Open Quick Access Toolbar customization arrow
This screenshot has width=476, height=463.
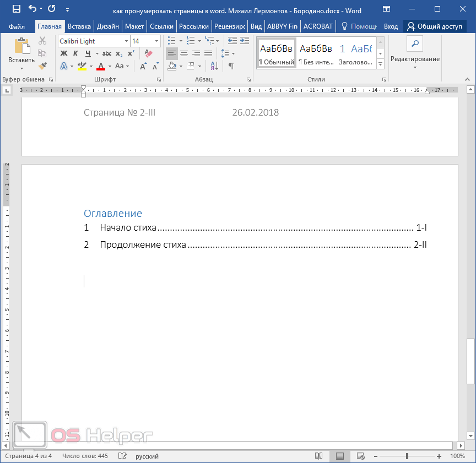click(67, 10)
